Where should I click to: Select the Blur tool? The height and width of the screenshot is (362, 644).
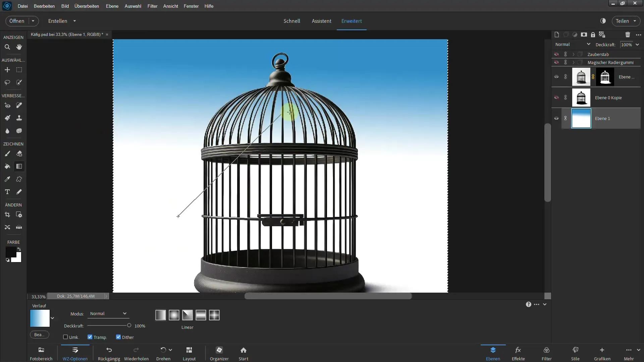(7, 131)
